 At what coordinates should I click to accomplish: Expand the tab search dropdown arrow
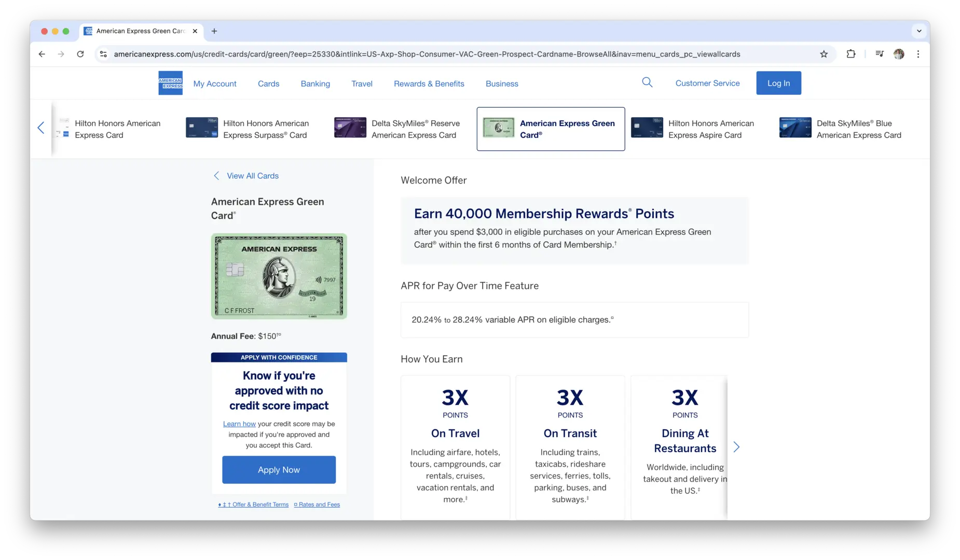tap(919, 31)
